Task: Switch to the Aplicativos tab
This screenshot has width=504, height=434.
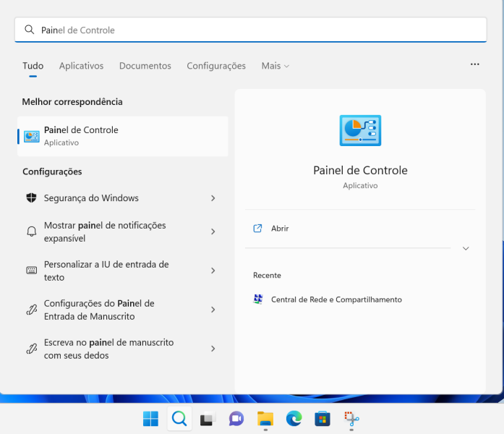Action: click(81, 66)
